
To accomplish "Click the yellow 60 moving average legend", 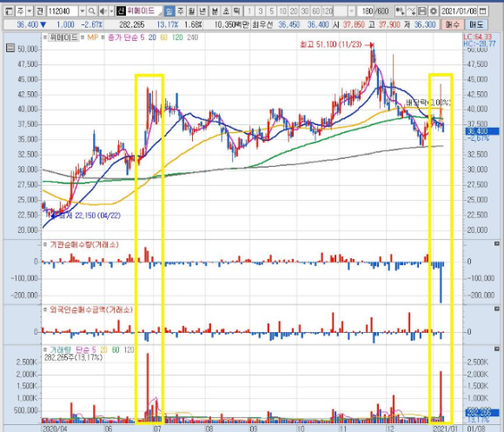I will [x=164, y=37].
